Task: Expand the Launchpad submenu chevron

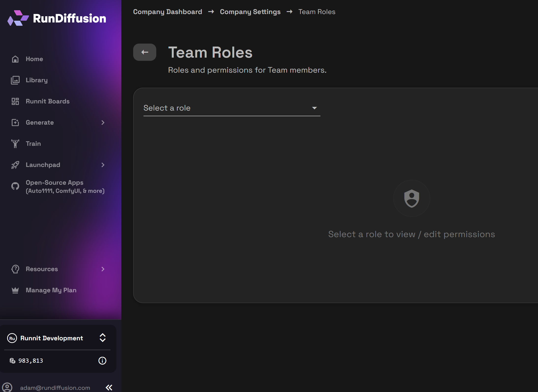Action: [x=103, y=165]
